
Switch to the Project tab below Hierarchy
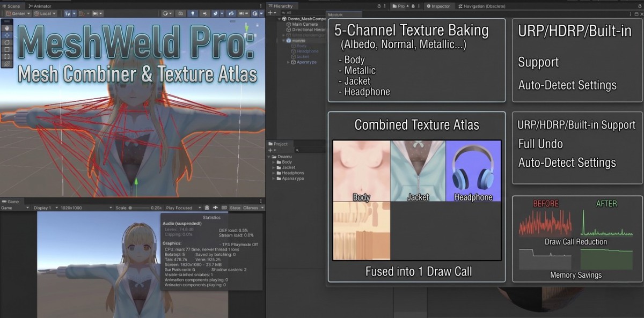[280, 144]
